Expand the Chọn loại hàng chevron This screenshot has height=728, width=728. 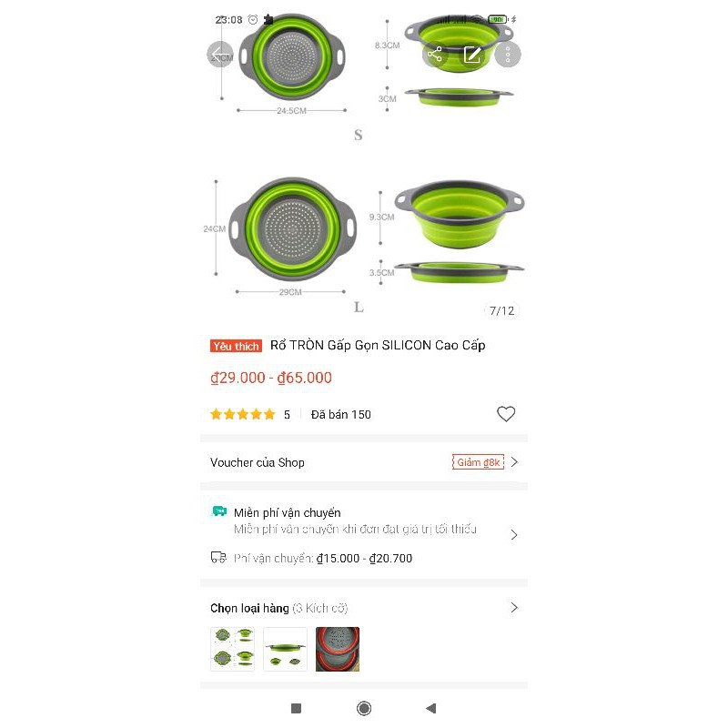(x=514, y=608)
